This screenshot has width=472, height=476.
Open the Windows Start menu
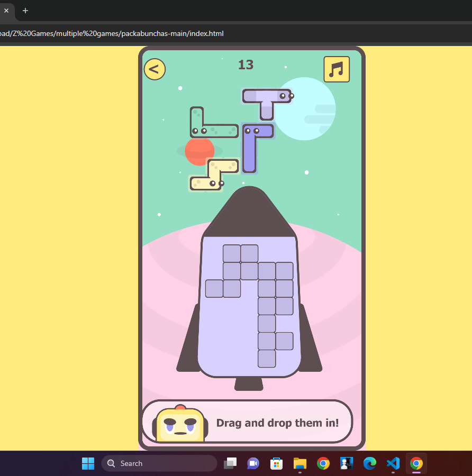click(88, 463)
